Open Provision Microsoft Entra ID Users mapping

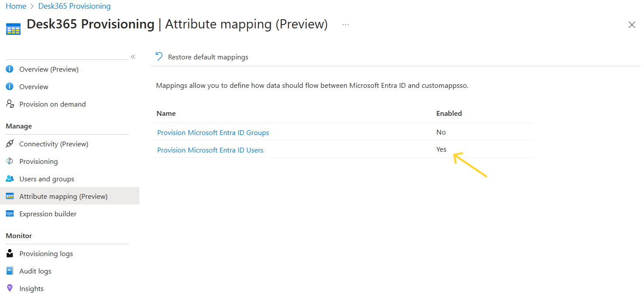click(x=210, y=149)
